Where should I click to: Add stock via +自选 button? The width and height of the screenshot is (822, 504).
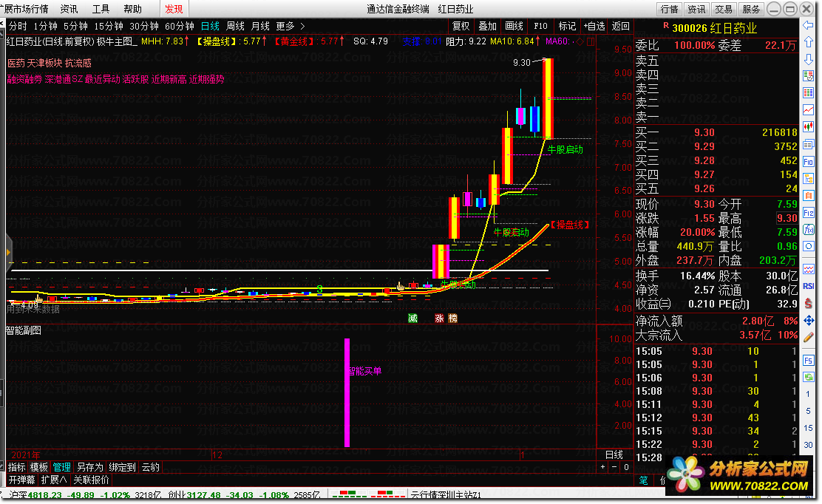click(594, 26)
